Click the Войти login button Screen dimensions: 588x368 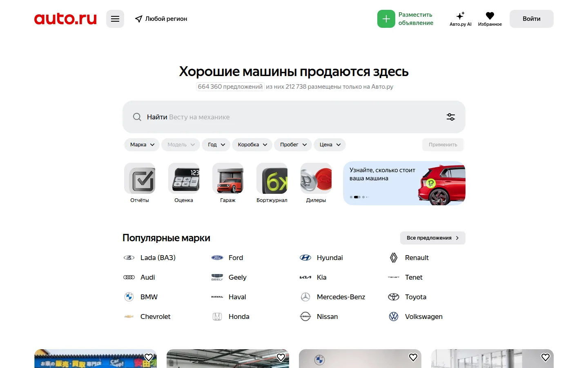532,19
